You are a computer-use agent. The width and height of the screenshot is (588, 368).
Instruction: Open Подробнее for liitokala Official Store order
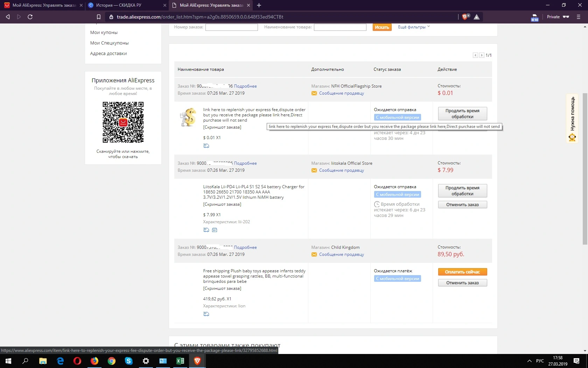[245, 163]
